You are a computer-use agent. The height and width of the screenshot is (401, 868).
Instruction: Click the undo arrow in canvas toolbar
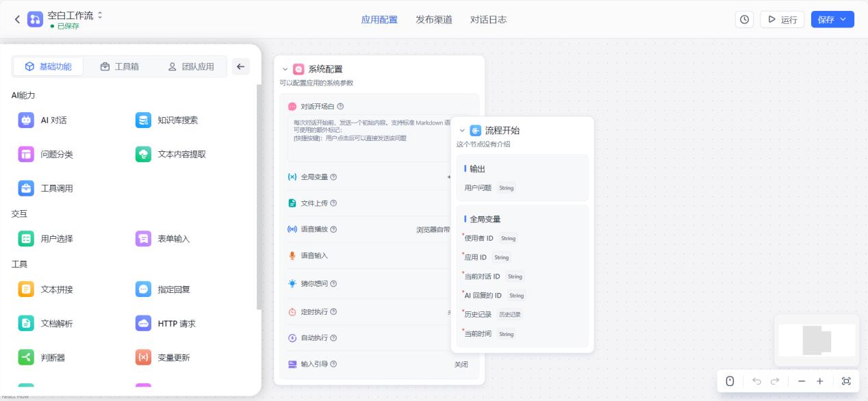[756, 381]
